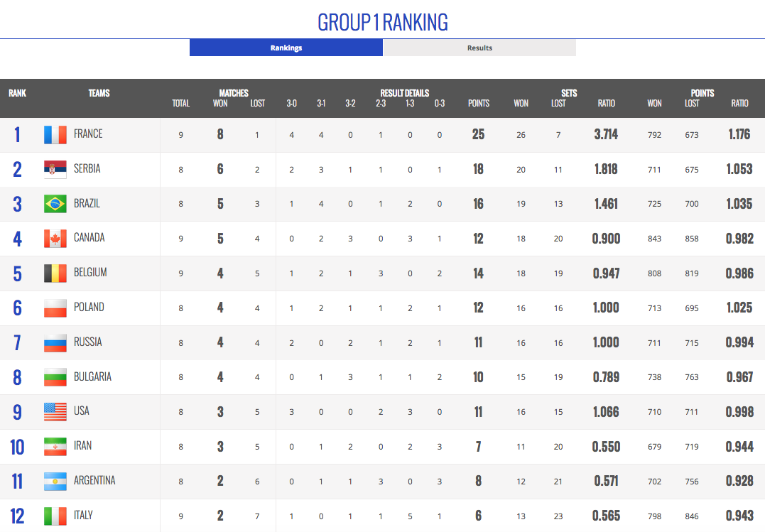Screen dimensions: 765x532
Task: Click the RESULT DETAILS column header
Action: [404, 93]
